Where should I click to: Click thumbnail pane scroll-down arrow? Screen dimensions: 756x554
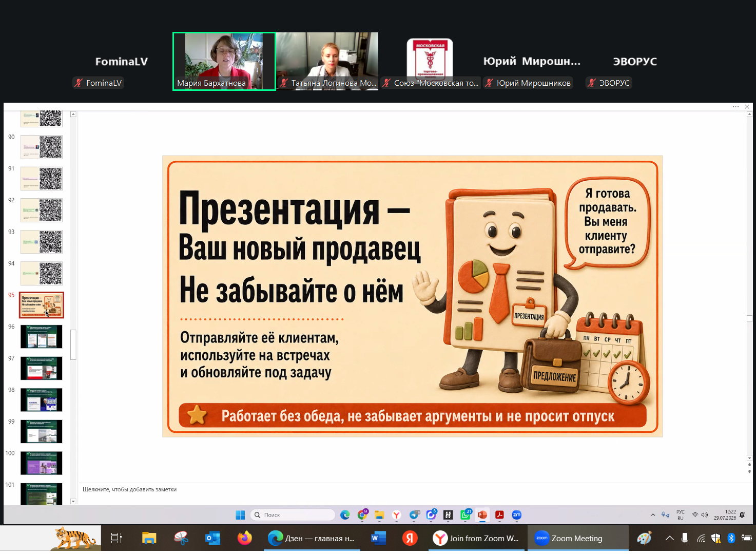(73, 501)
